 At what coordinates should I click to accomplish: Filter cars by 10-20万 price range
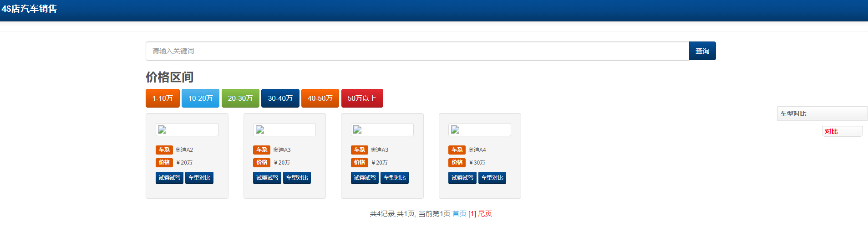[200, 98]
